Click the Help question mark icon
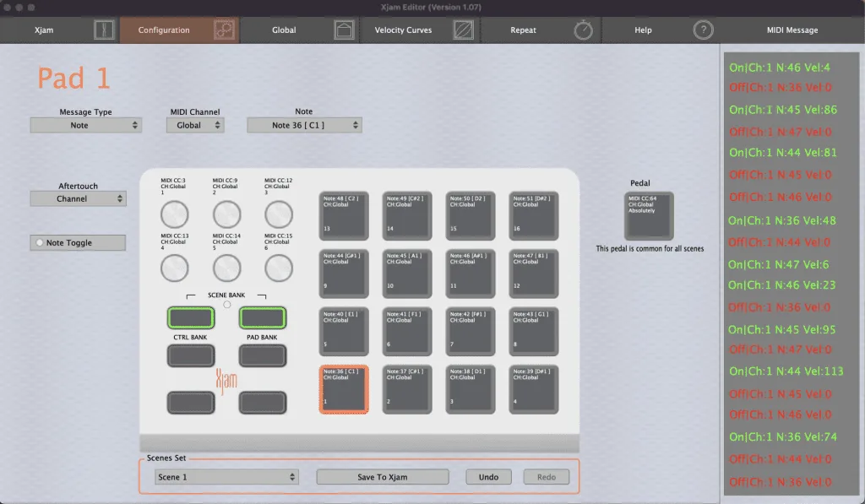 pyautogui.click(x=703, y=30)
